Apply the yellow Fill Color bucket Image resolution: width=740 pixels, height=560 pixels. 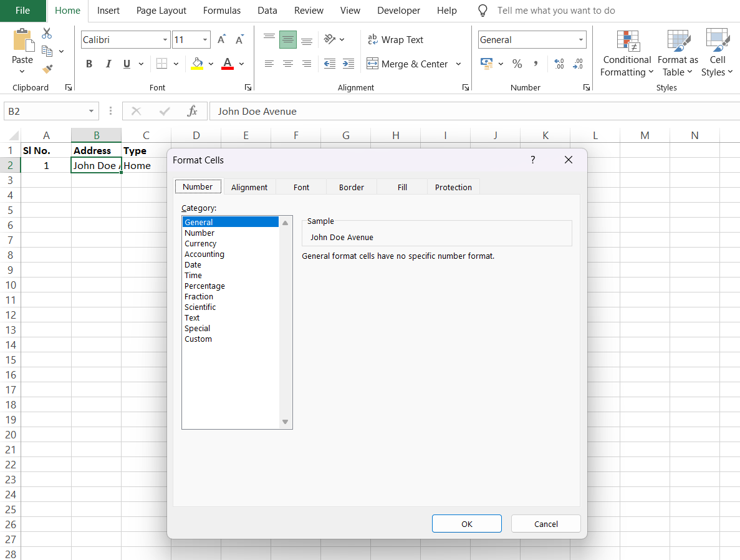coord(197,64)
